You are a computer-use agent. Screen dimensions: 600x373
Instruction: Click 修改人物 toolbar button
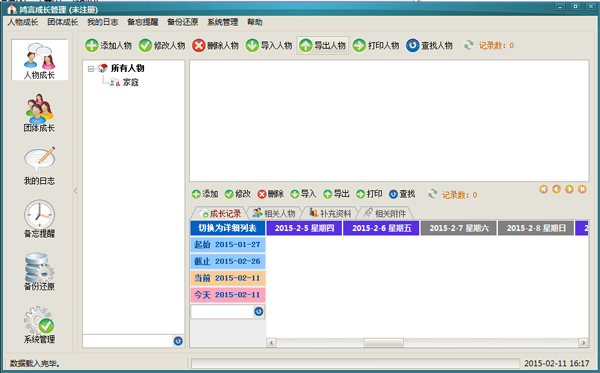162,46
